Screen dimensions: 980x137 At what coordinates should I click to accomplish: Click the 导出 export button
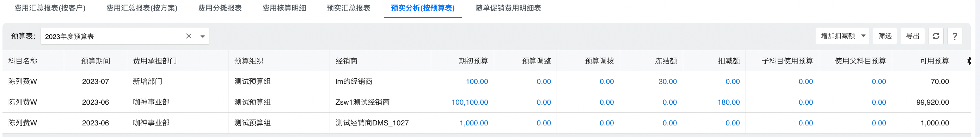912,36
